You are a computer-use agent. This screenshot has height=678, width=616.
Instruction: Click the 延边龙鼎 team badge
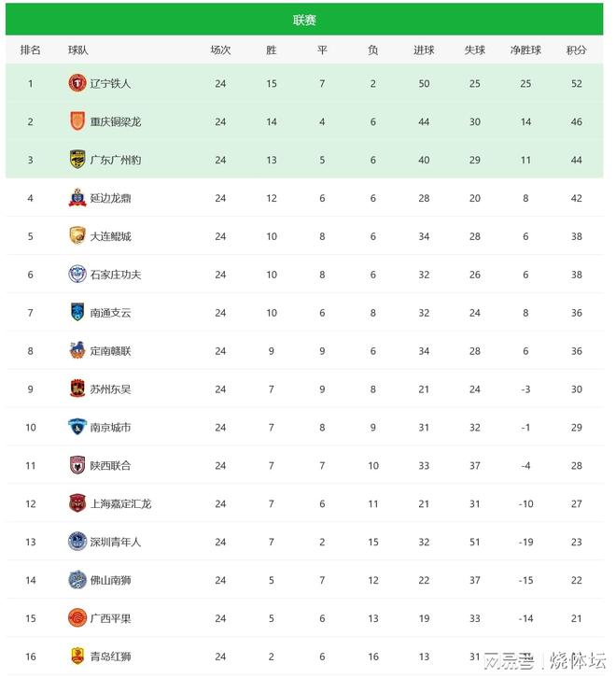(77, 198)
